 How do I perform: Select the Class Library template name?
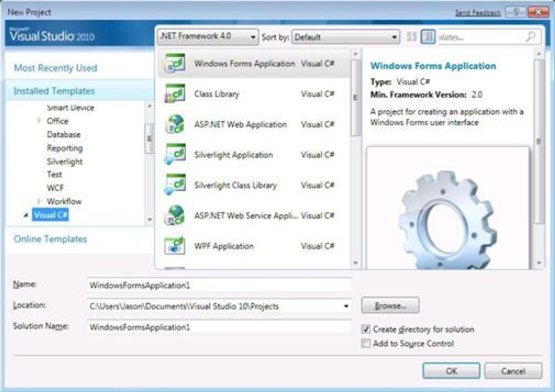pos(216,94)
